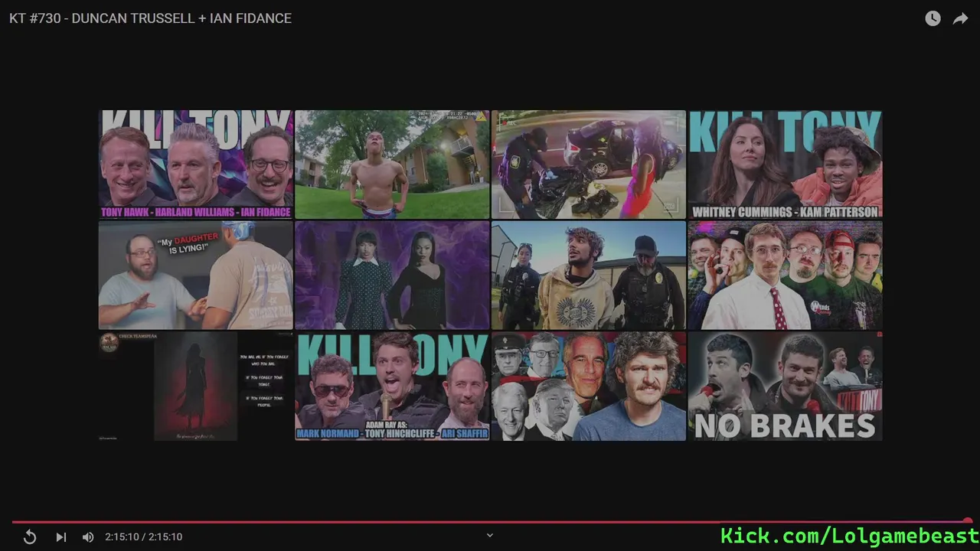Expand the chevron below the video
Image resolution: width=980 pixels, height=551 pixels.
[x=490, y=536]
